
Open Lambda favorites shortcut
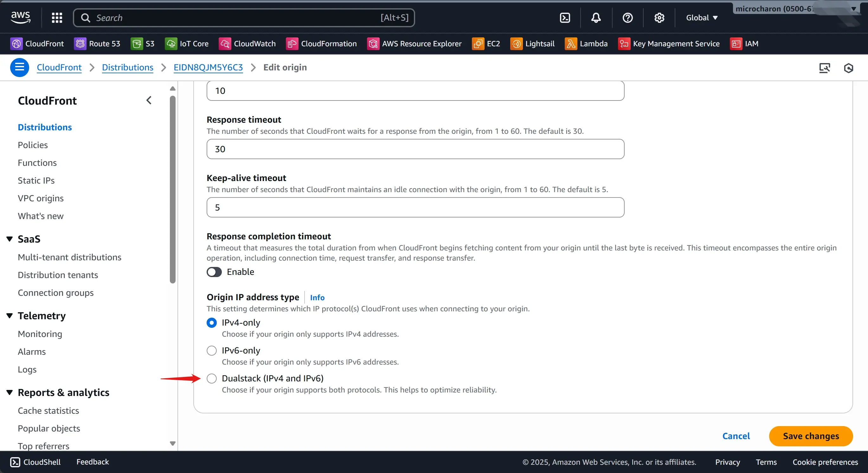click(586, 43)
